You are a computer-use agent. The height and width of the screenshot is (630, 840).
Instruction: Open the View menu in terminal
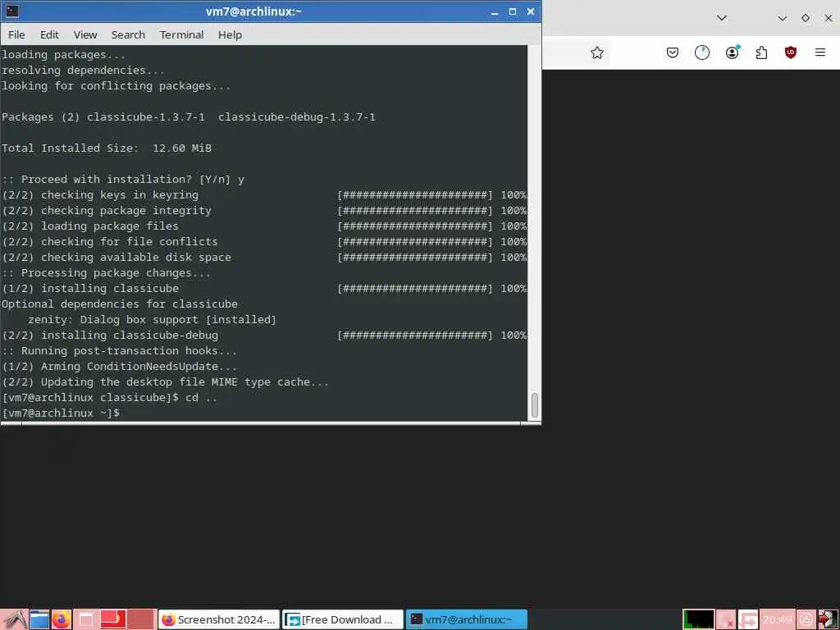pos(85,34)
